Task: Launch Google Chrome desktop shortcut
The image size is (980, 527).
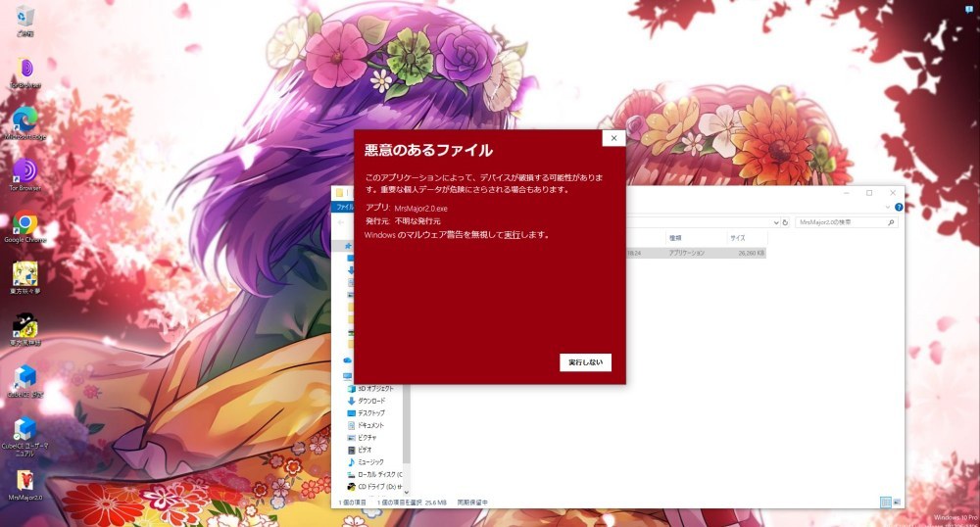Action: click(x=25, y=227)
